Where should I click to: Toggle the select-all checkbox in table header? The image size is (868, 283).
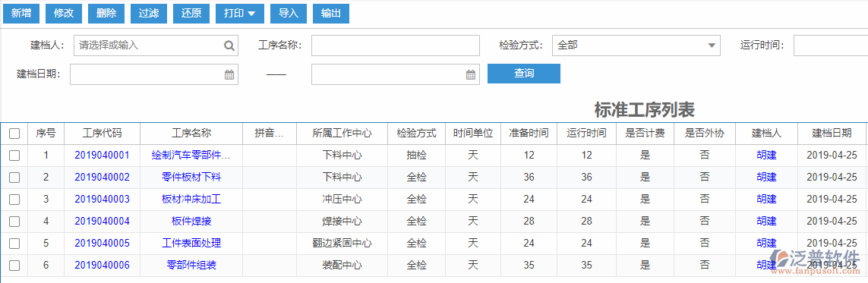coord(14,134)
